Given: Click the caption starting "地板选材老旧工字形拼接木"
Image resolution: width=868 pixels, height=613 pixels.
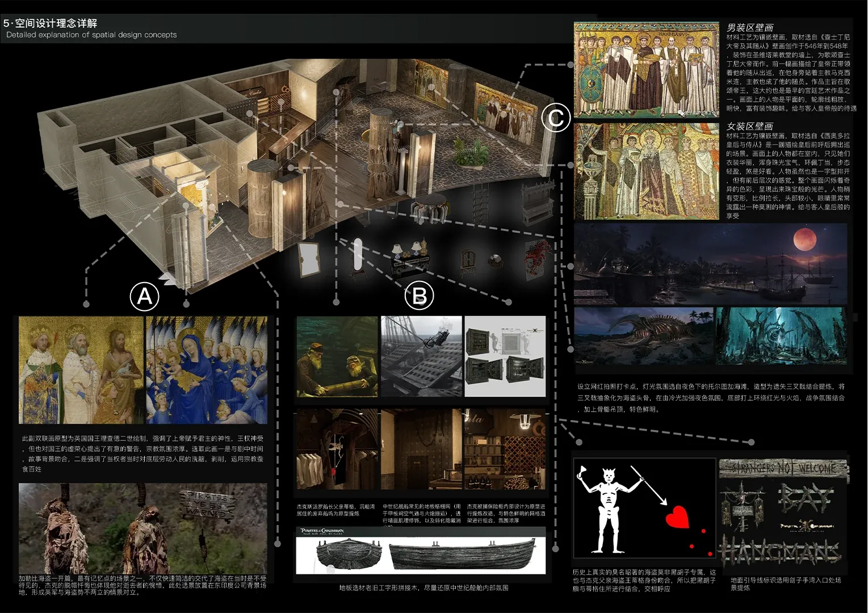Looking at the screenshot, I should click(423, 588).
